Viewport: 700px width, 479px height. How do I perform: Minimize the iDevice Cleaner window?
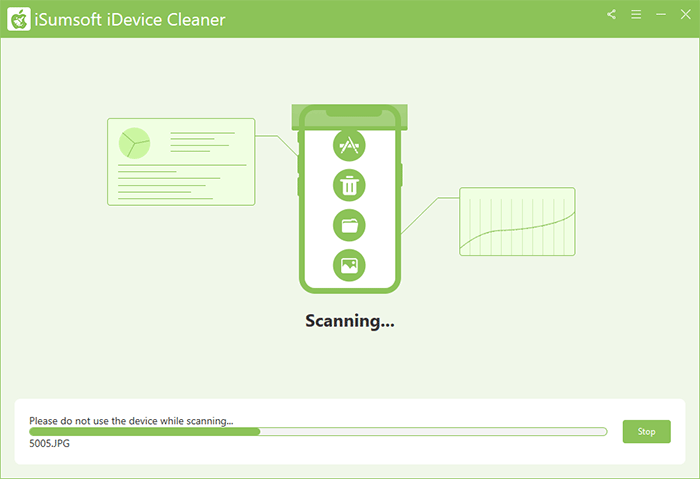tap(661, 14)
